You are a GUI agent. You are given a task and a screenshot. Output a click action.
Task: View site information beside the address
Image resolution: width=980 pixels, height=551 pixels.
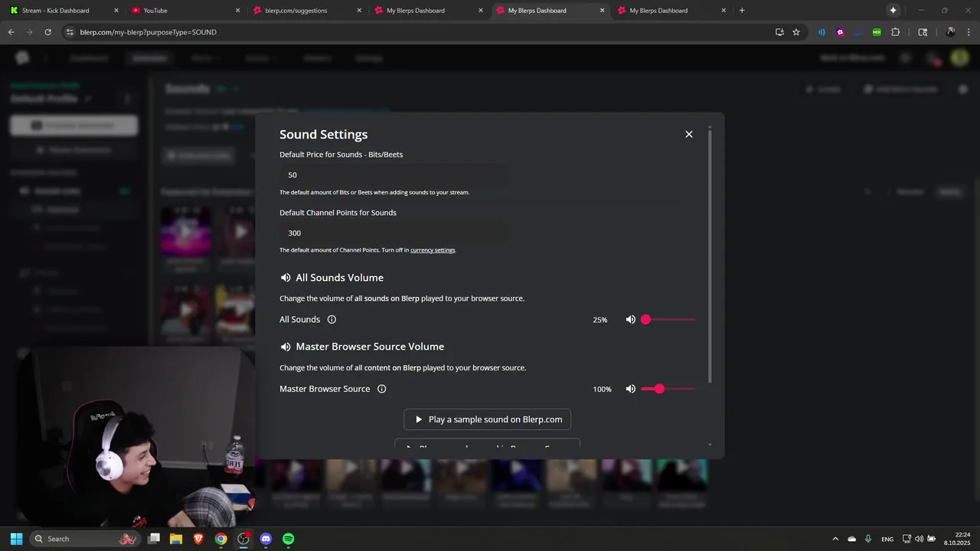[70, 32]
